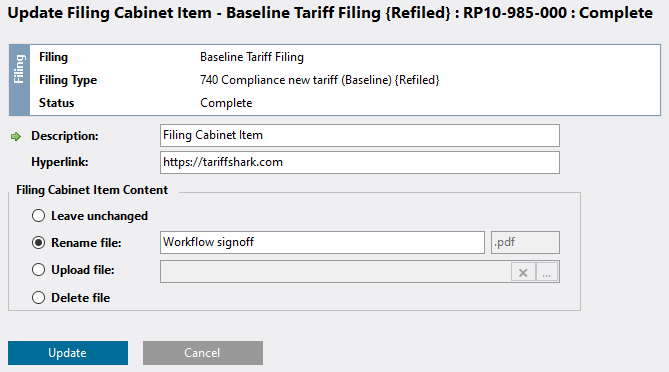Click the 740 Compliance new tariff filing type

(320, 80)
